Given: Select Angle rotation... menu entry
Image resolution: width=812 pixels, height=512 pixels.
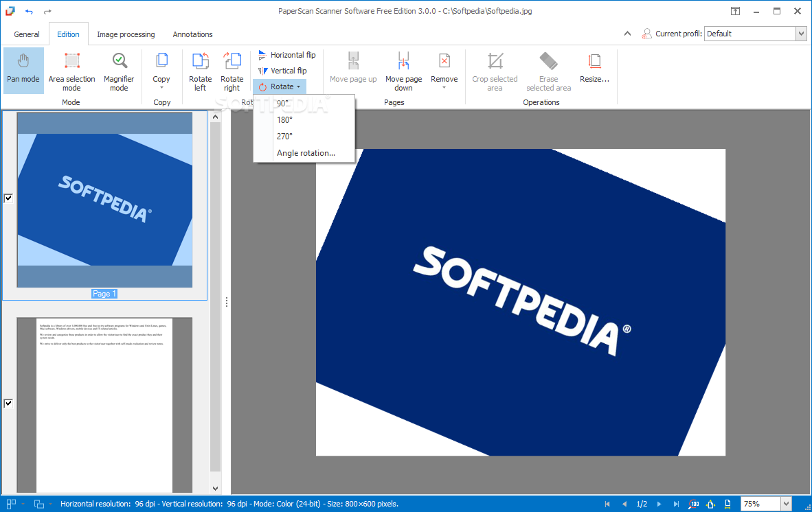Looking at the screenshot, I should tap(304, 153).
